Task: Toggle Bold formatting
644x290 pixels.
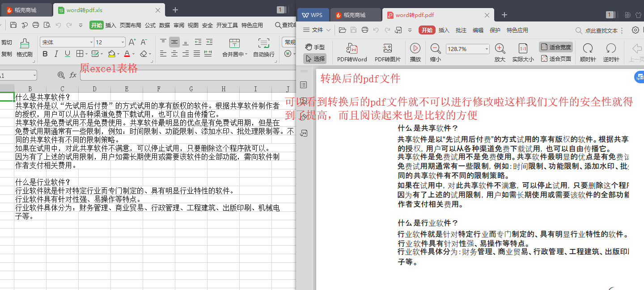Action: point(45,54)
